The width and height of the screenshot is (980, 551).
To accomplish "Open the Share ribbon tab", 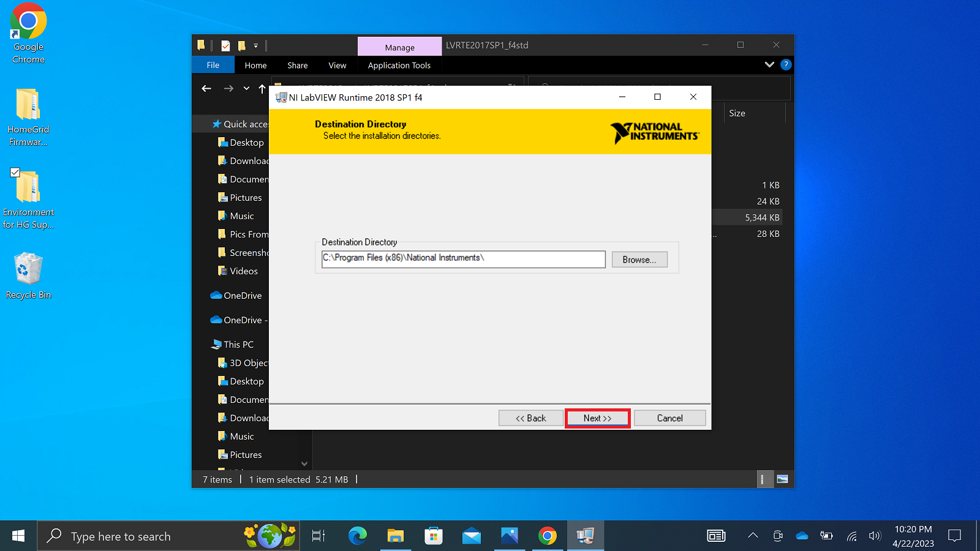I will tap(298, 65).
